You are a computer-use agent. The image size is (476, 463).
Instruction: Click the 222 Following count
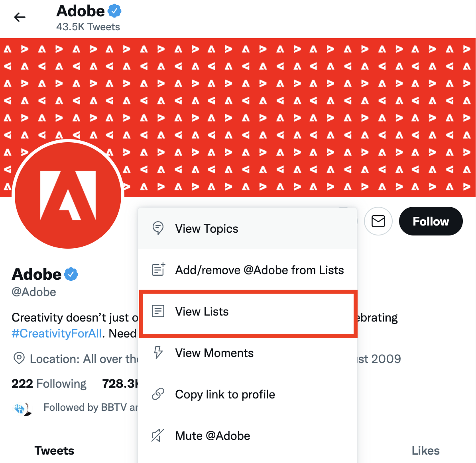click(x=49, y=383)
